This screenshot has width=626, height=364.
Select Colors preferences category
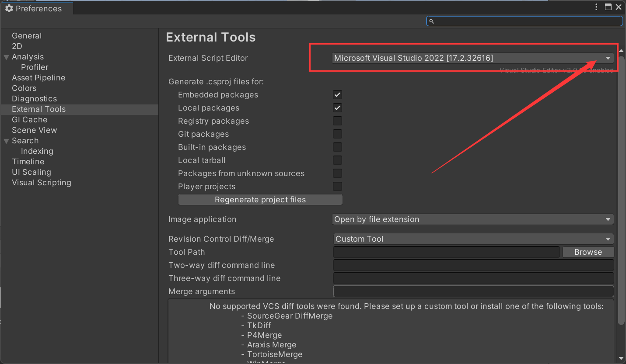pos(24,88)
